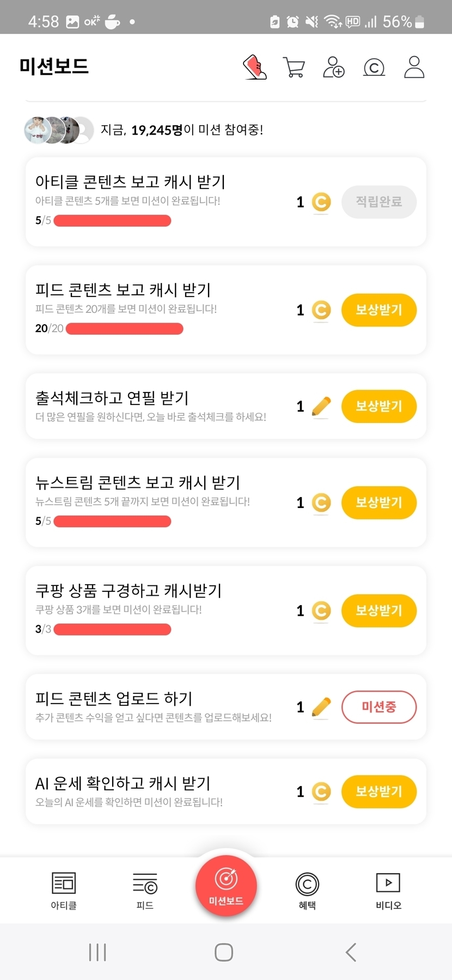Tap the coin icon on the AI 운세 mission
The height and width of the screenshot is (980, 452).
(x=321, y=791)
